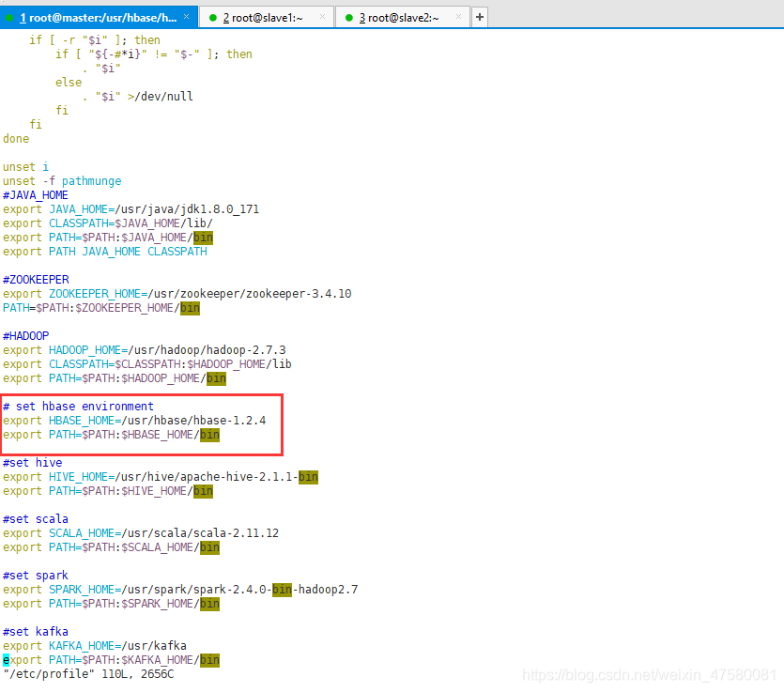Click the 'if [ -r "$i" ]; then' line
Viewport: 784px width, 692px height.
95,40
